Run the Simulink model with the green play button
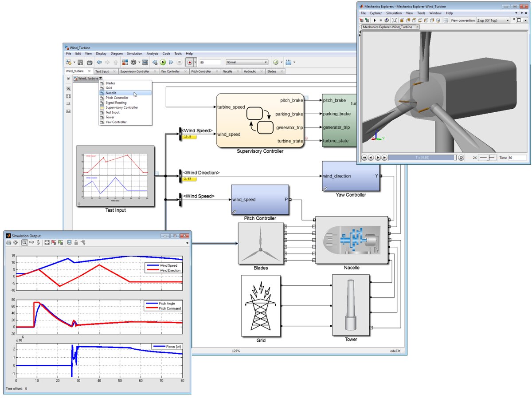 pyautogui.click(x=163, y=63)
